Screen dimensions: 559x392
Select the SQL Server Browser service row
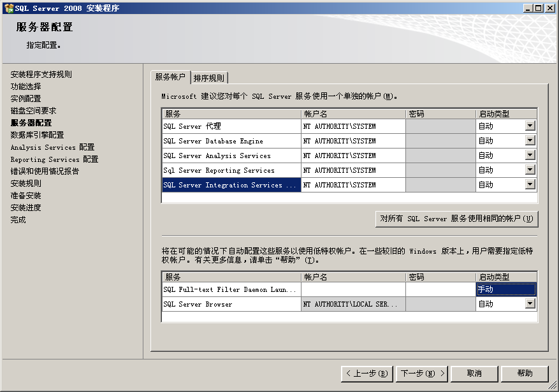(232, 304)
